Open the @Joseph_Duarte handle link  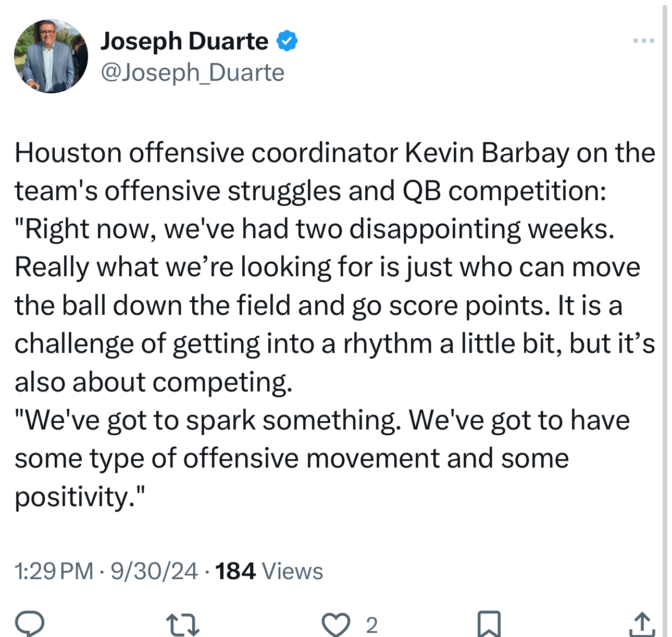(x=192, y=72)
